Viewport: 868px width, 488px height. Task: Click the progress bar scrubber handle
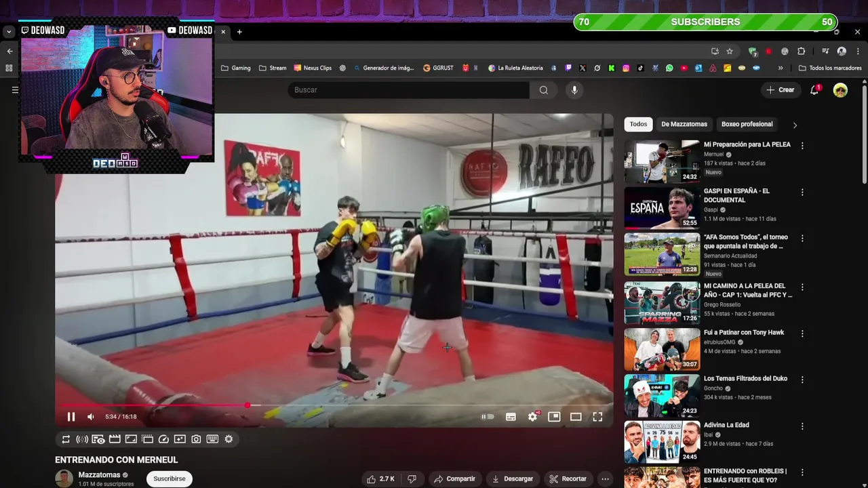click(248, 405)
